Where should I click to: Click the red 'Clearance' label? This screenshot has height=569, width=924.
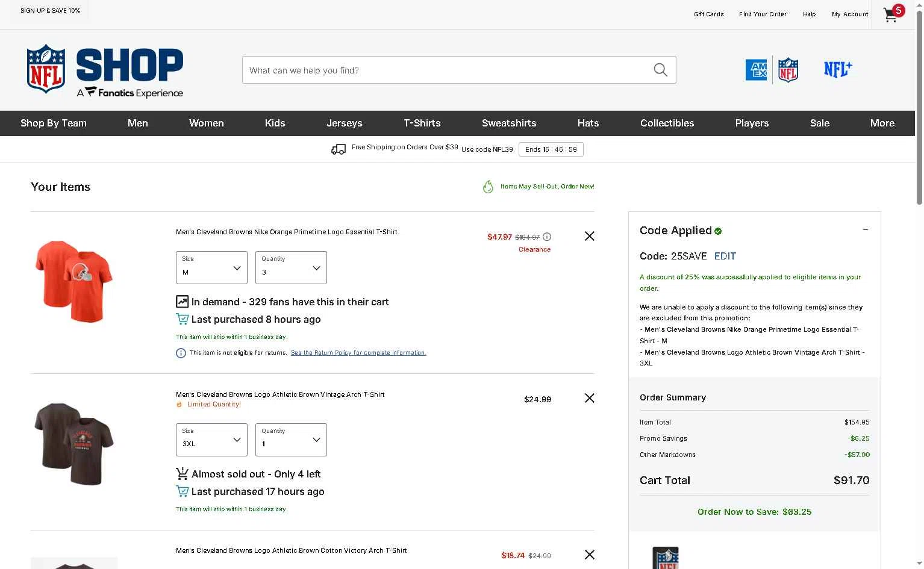tap(535, 249)
